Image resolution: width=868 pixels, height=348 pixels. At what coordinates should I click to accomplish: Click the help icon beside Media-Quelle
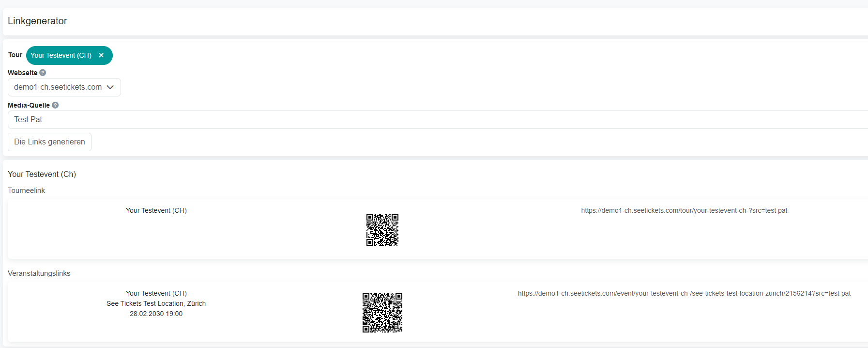55,105
